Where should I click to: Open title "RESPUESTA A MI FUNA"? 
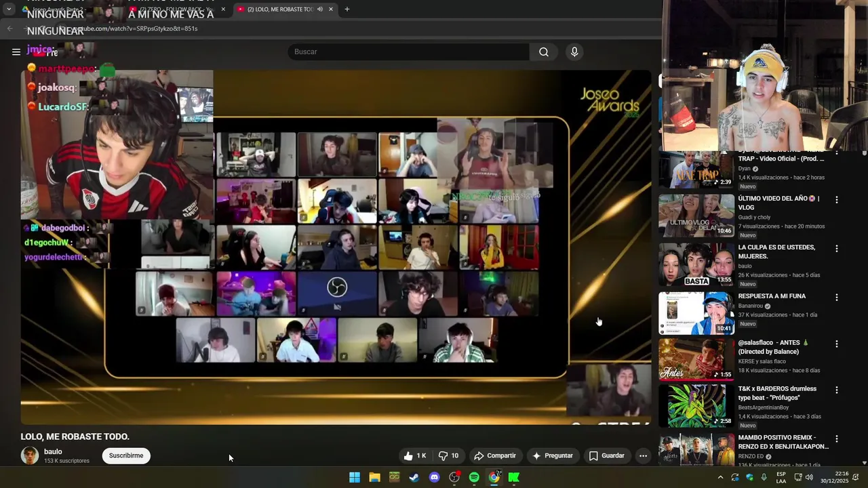772,296
